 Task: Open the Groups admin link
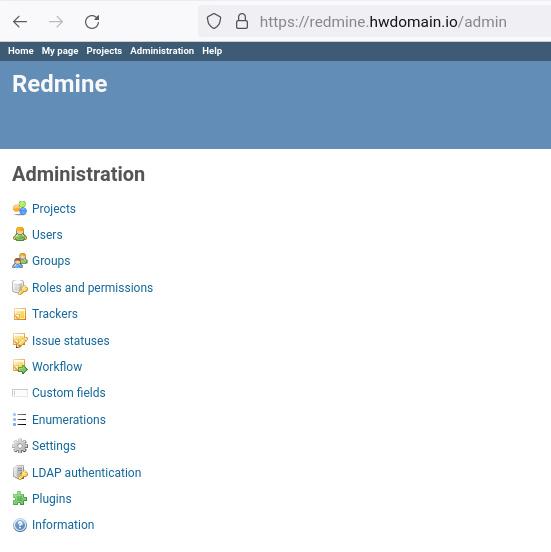pos(51,261)
